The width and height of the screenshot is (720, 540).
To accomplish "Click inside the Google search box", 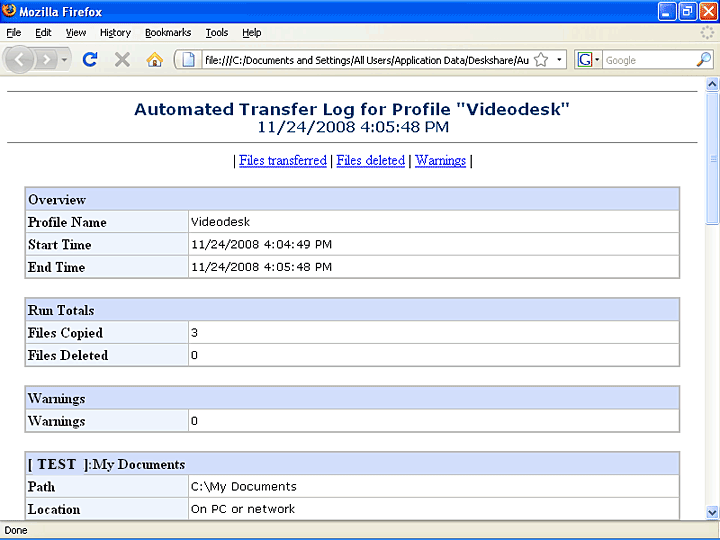I will (x=648, y=60).
